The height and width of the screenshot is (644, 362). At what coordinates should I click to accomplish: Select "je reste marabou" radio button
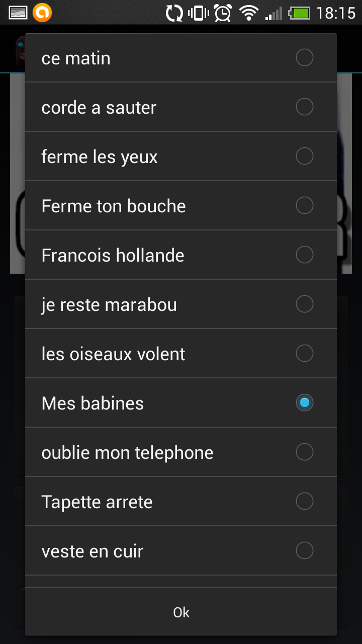304,304
